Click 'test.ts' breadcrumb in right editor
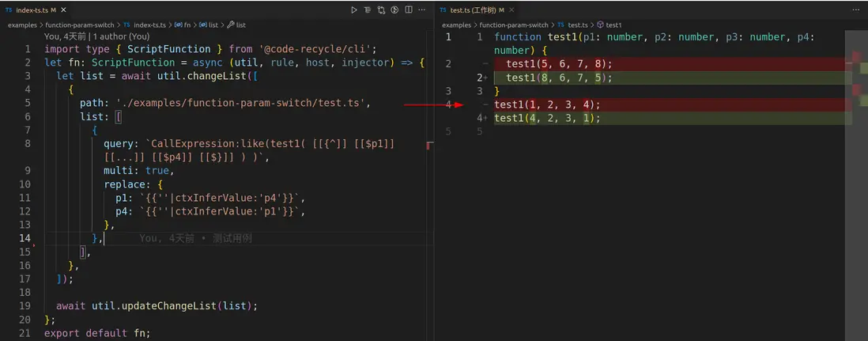 577,25
